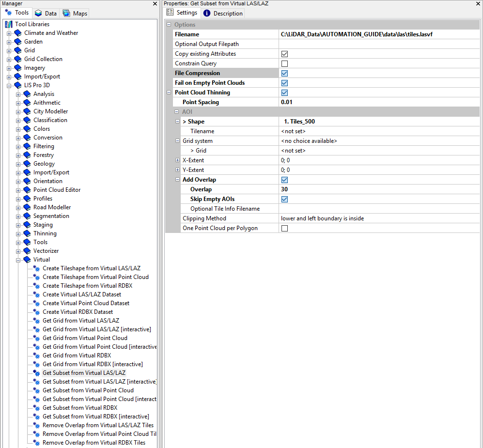Expand the Geology library node
This screenshot has height=448, width=483.
18,164
